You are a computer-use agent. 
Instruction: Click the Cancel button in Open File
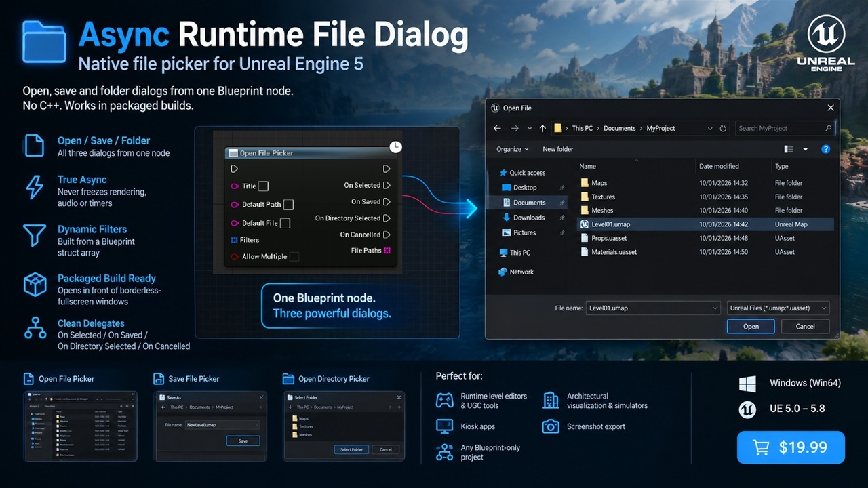[805, 327]
